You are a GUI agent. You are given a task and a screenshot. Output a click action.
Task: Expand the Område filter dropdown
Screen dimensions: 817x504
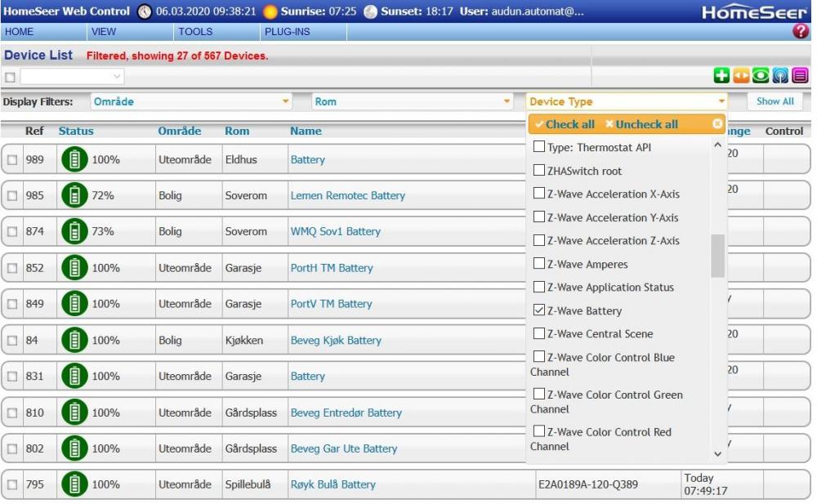tap(285, 102)
